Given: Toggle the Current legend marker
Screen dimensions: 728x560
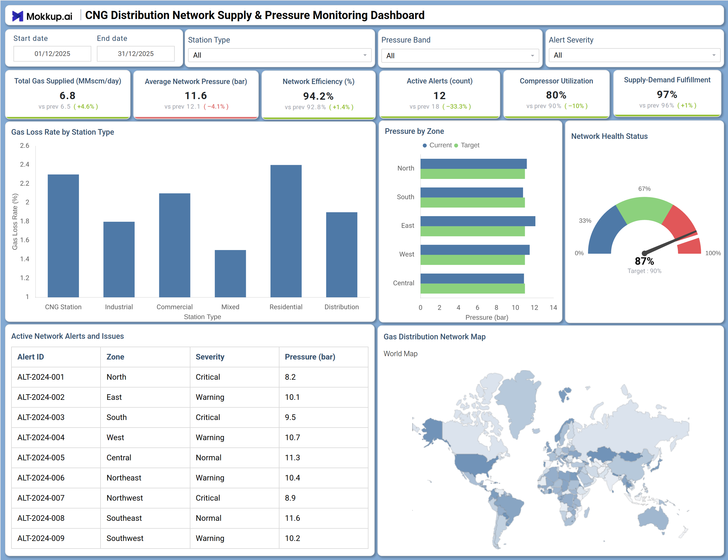Looking at the screenshot, I should coord(425,145).
